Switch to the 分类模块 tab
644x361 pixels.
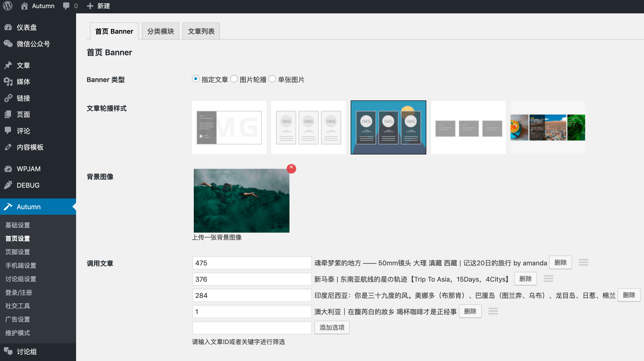click(x=160, y=31)
